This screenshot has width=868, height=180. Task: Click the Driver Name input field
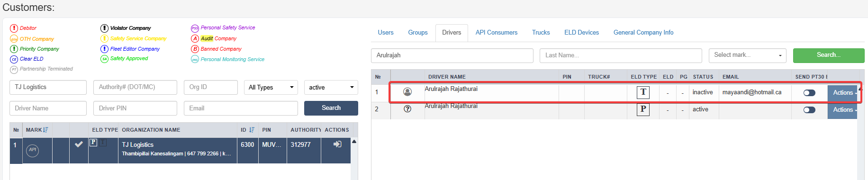(x=48, y=108)
